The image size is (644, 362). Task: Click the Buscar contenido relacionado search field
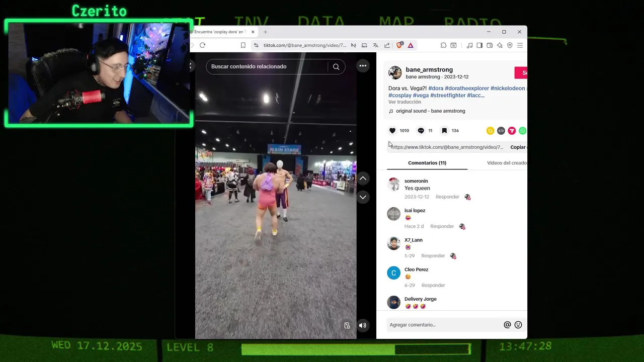point(267,66)
